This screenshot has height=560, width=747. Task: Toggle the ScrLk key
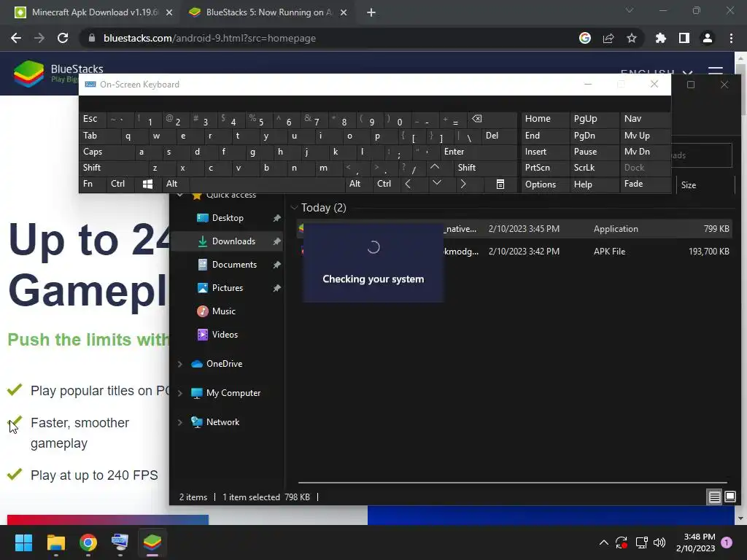click(594, 168)
